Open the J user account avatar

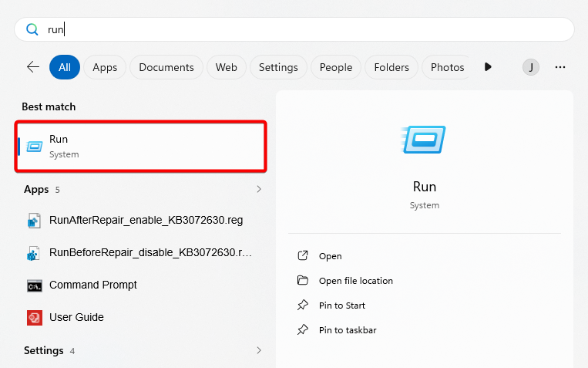(531, 67)
